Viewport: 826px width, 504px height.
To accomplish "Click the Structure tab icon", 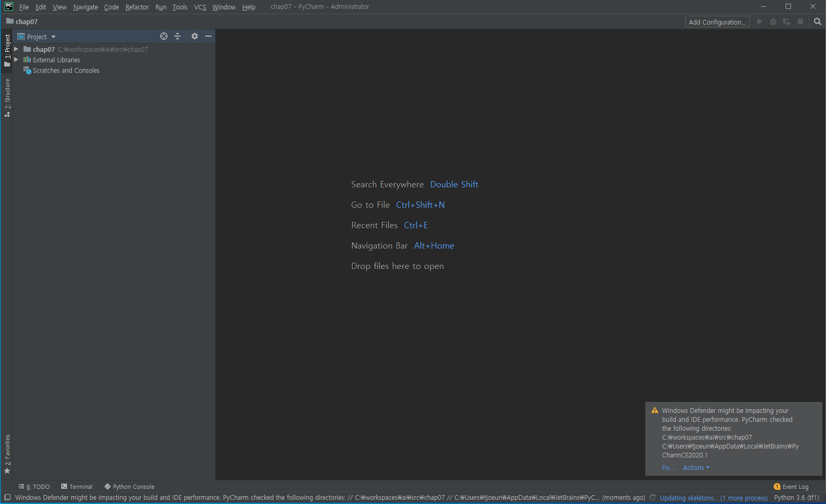I will (x=7, y=114).
